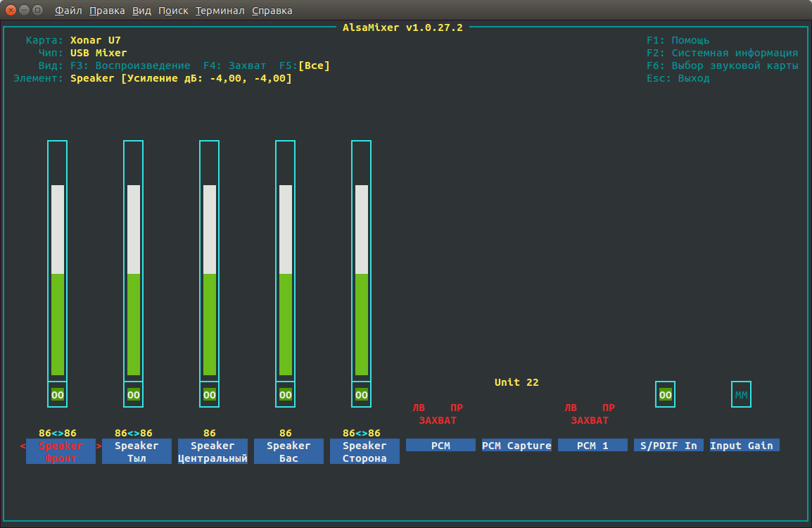Select the Speaker Бас channel label
Viewport: 812px width, 528px height.
(x=288, y=452)
